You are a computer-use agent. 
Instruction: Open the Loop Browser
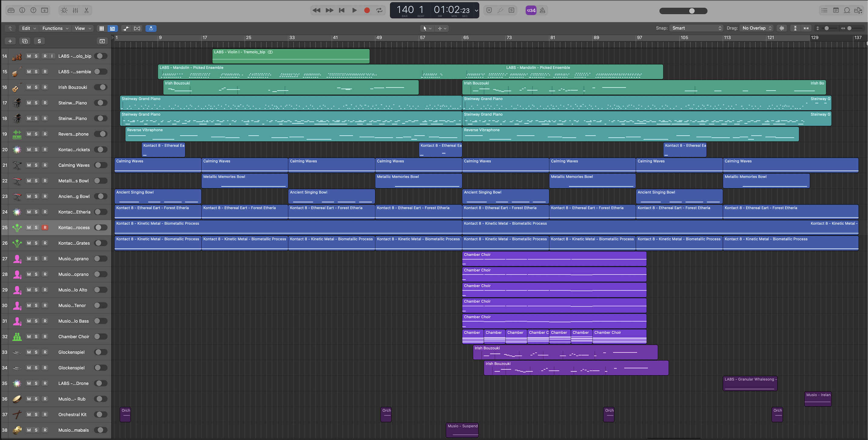coord(847,10)
